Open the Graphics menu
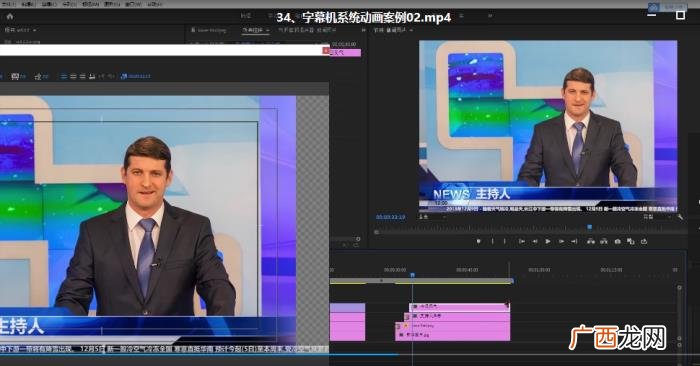Viewport: 700px width, 366px height. [x=112, y=4]
